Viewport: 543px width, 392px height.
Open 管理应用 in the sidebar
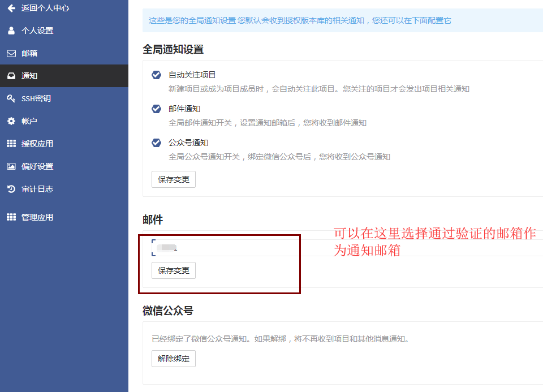tap(37, 217)
